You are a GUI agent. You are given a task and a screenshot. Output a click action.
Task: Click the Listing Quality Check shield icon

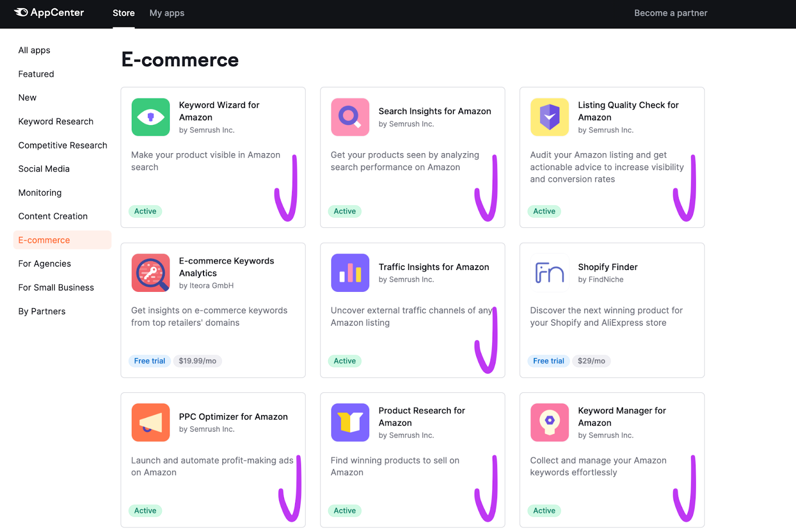550,117
